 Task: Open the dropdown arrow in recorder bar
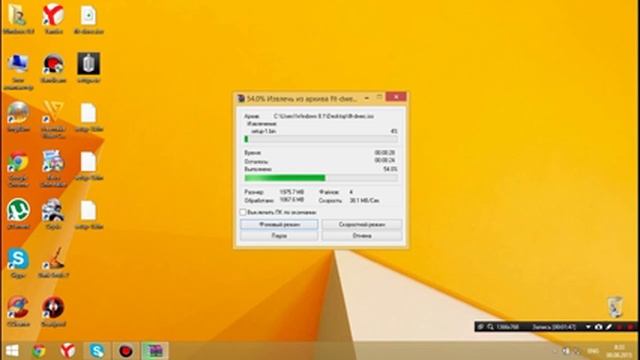[x=588, y=327]
